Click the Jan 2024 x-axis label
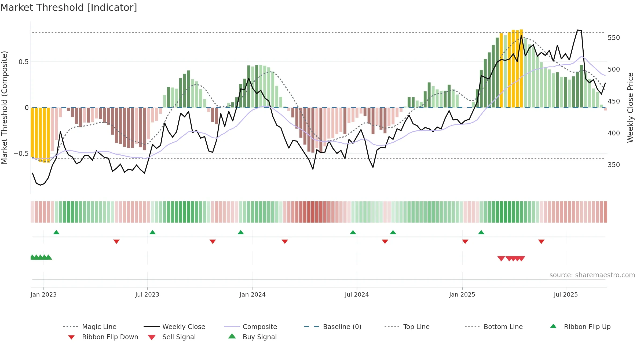 pyautogui.click(x=253, y=295)
